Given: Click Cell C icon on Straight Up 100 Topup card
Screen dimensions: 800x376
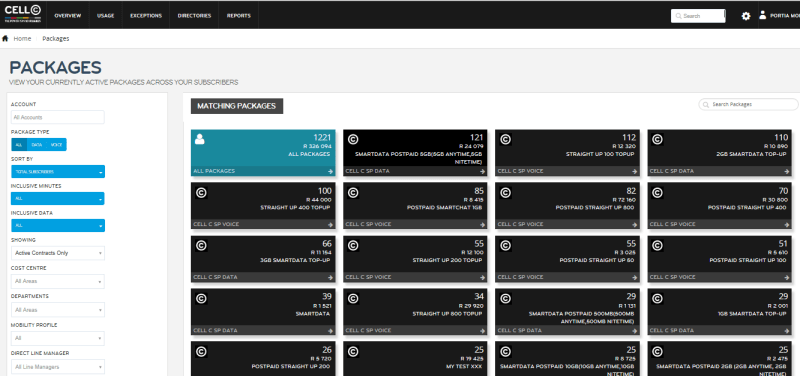Looking at the screenshot, I should (505, 139).
